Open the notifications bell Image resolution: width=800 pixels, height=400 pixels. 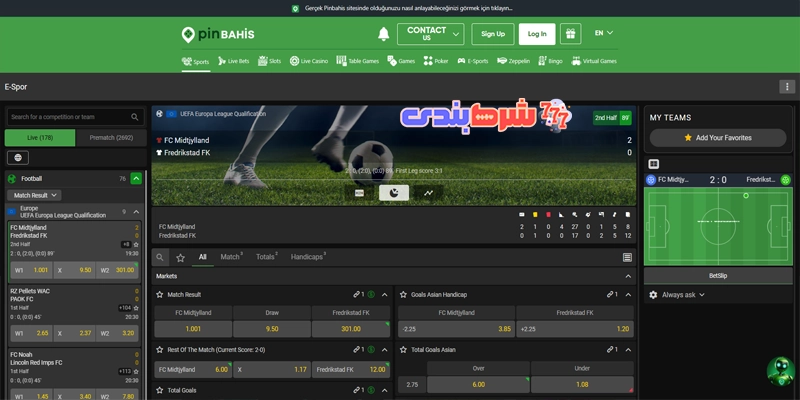click(383, 34)
